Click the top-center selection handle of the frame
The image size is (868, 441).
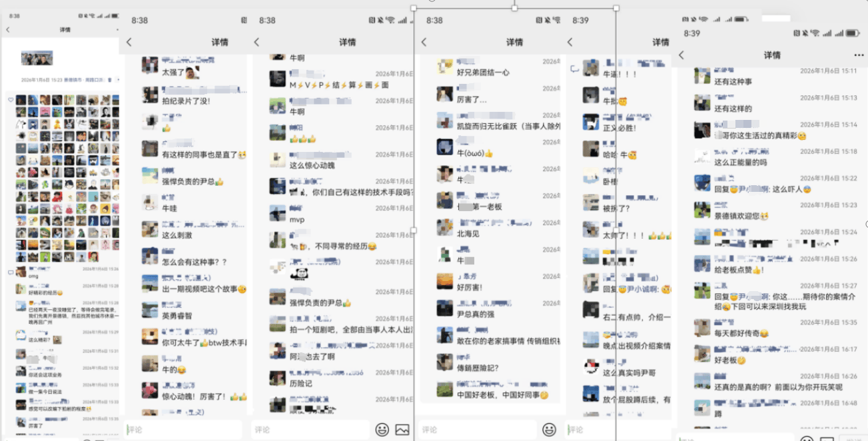tap(514, 8)
